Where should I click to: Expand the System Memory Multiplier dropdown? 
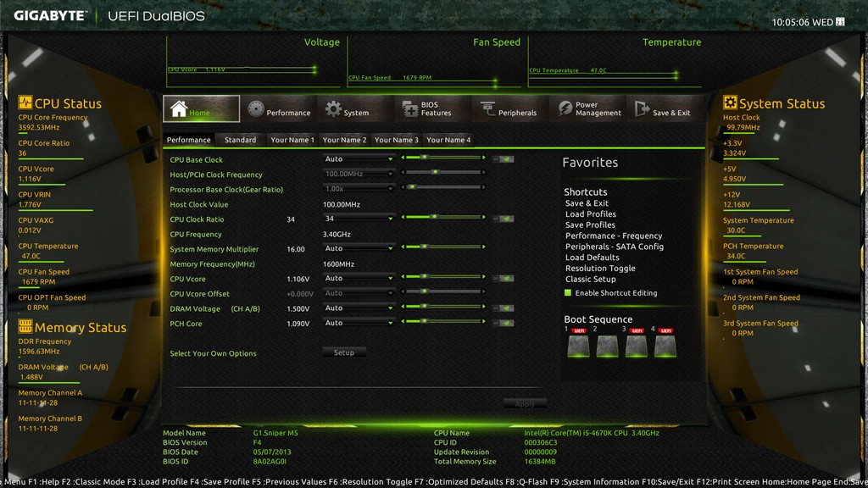pyautogui.click(x=359, y=248)
